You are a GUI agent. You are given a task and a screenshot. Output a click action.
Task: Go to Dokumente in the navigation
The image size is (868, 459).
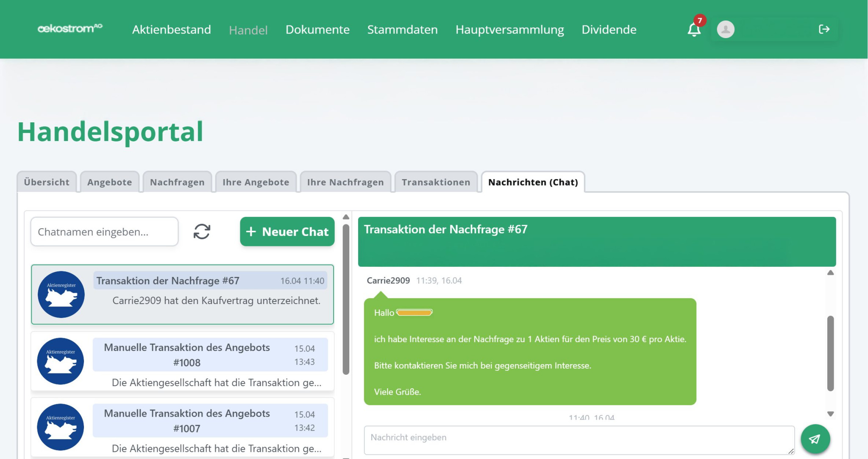tap(317, 30)
